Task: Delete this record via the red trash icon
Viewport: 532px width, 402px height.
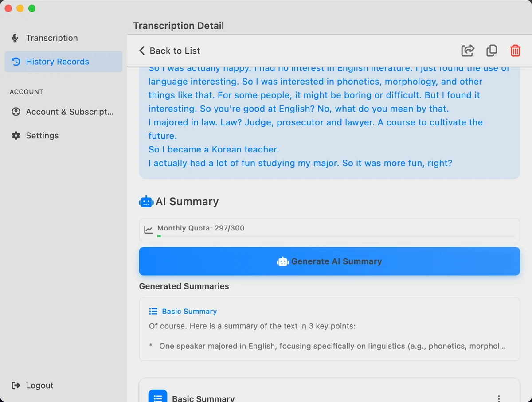Action: click(x=515, y=51)
